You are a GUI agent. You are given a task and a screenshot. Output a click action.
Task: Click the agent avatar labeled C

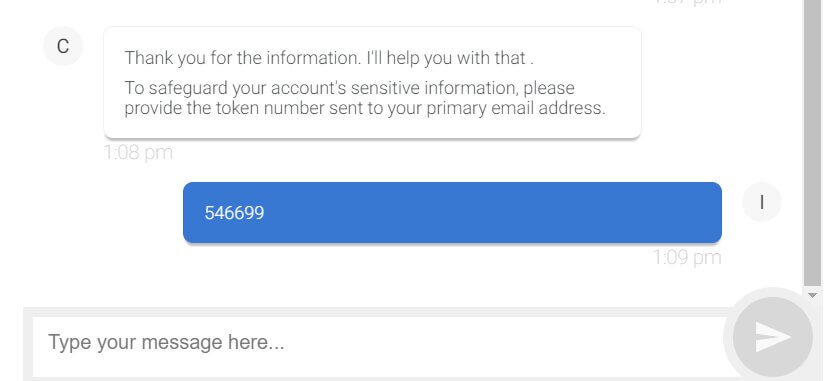(63, 46)
